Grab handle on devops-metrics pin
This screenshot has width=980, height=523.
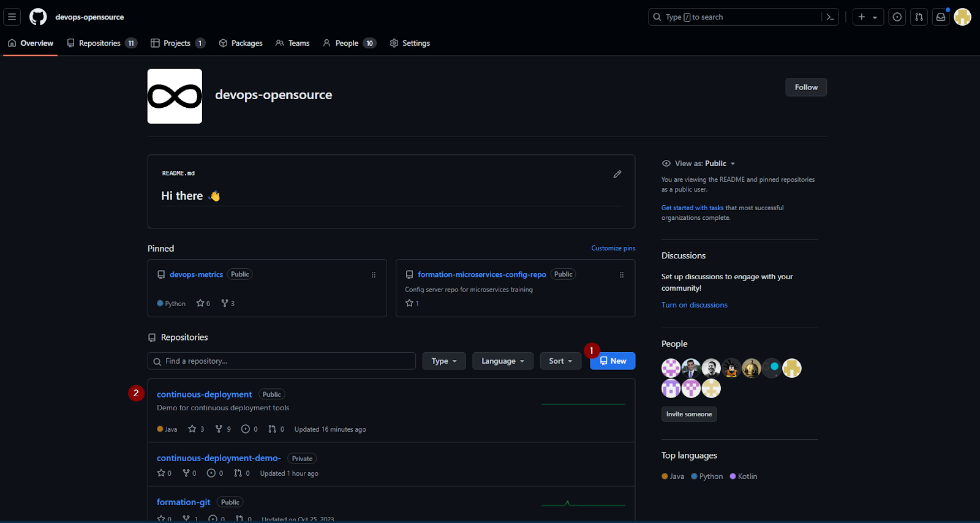pyautogui.click(x=374, y=275)
